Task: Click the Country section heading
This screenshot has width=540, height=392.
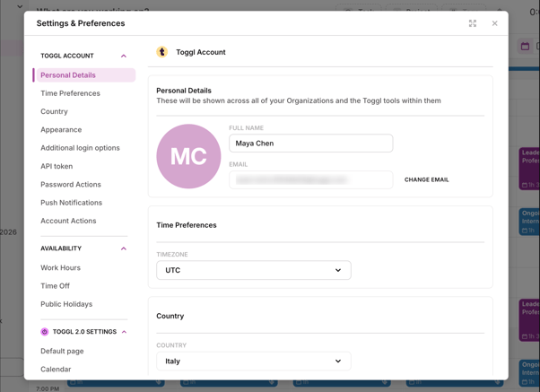Action: (x=170, y=316)
